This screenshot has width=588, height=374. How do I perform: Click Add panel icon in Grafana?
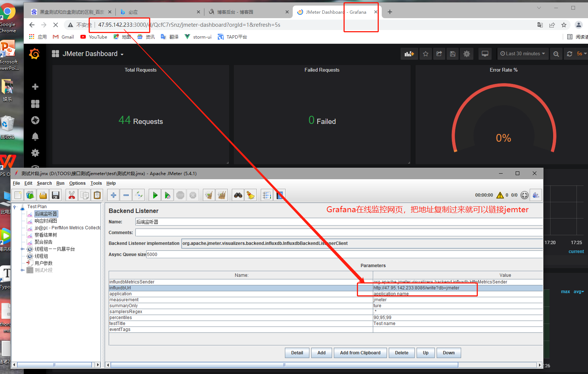(409, 54)
